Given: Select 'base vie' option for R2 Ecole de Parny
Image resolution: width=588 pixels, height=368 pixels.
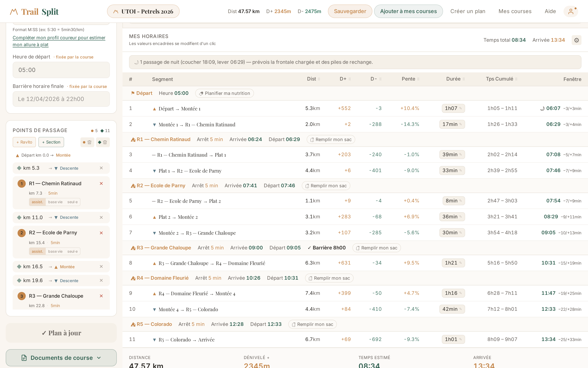Looking at the screenshot, I should 55,251.
